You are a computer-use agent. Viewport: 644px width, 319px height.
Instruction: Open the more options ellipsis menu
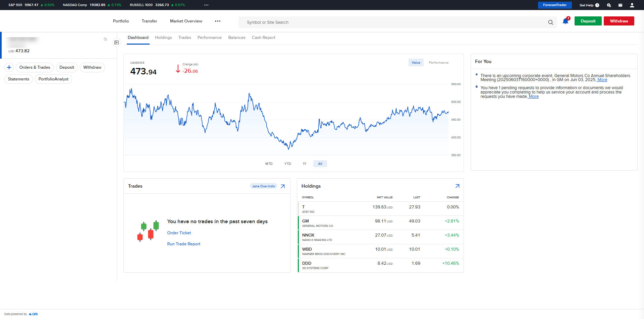[x=217, y=21]
